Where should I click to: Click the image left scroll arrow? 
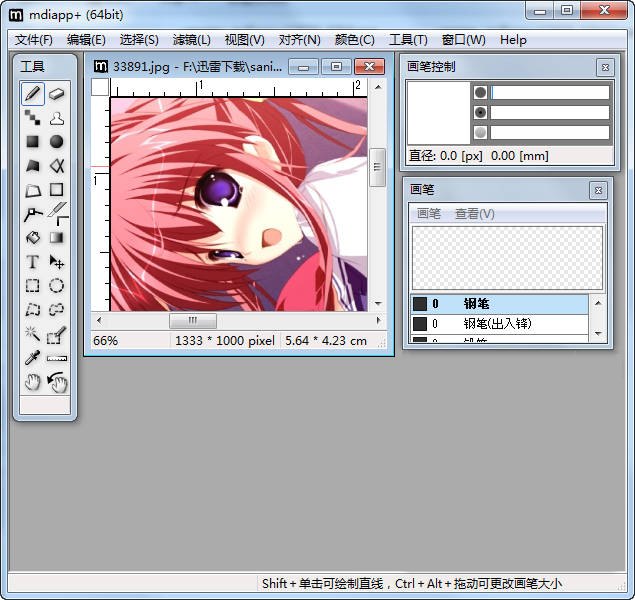pyautogui.click(x=99, y=321)
